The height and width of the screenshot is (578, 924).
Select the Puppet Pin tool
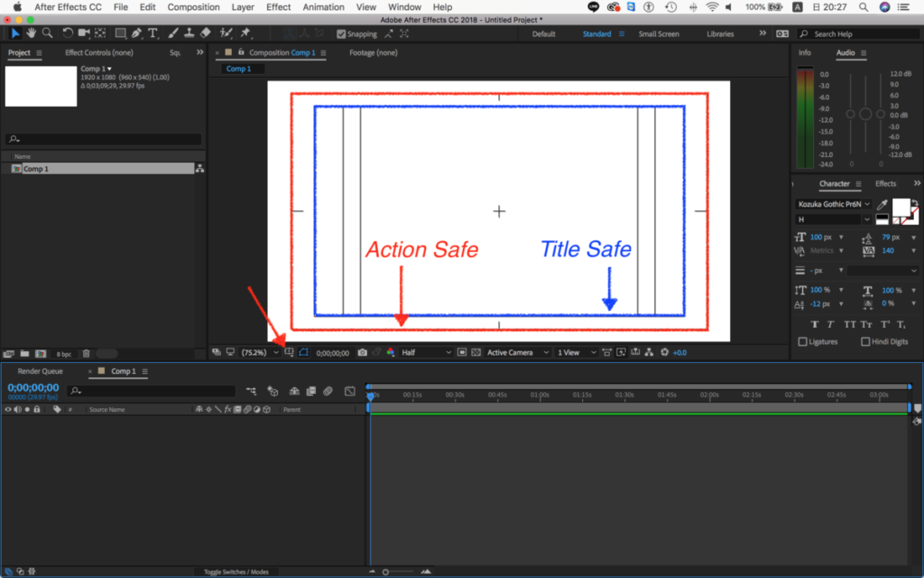pos(245,33)
